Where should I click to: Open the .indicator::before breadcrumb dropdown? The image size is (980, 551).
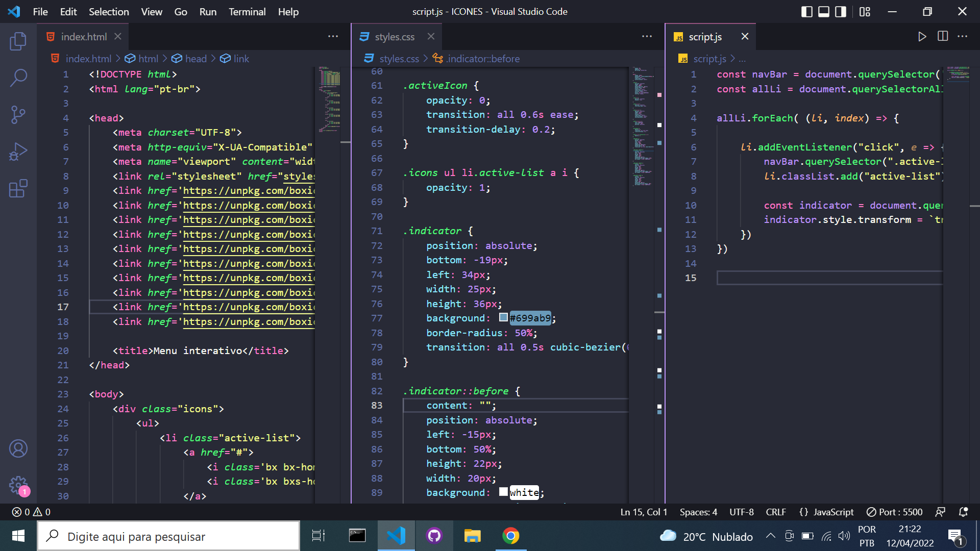coord(483,58)
